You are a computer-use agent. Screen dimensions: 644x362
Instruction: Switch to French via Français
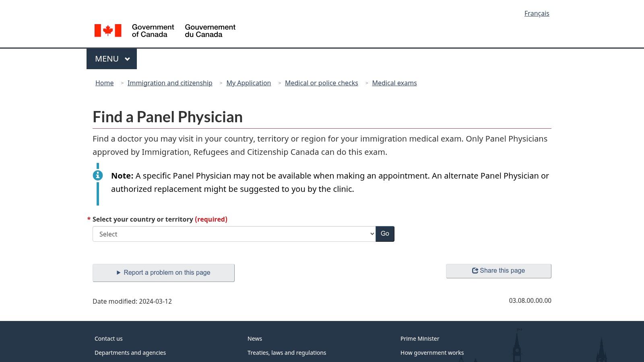click(537, 13)
